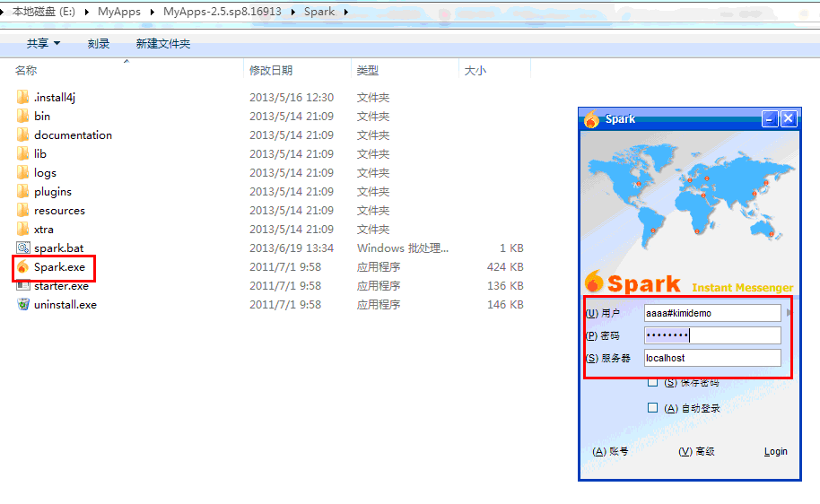Navigate to MyApps-2.5.sp8.16913 breadcrumb
The image size is (820, 504).
(x=222, y=12)
